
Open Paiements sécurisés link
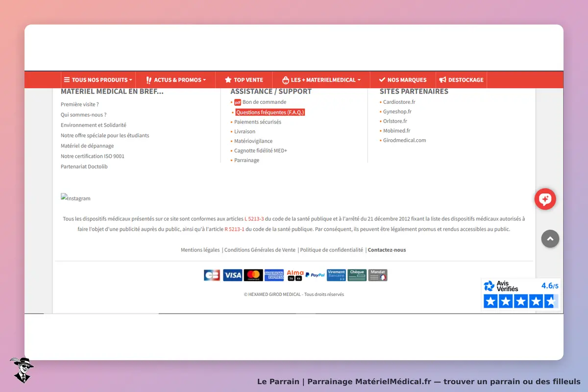tap(258, 122)
